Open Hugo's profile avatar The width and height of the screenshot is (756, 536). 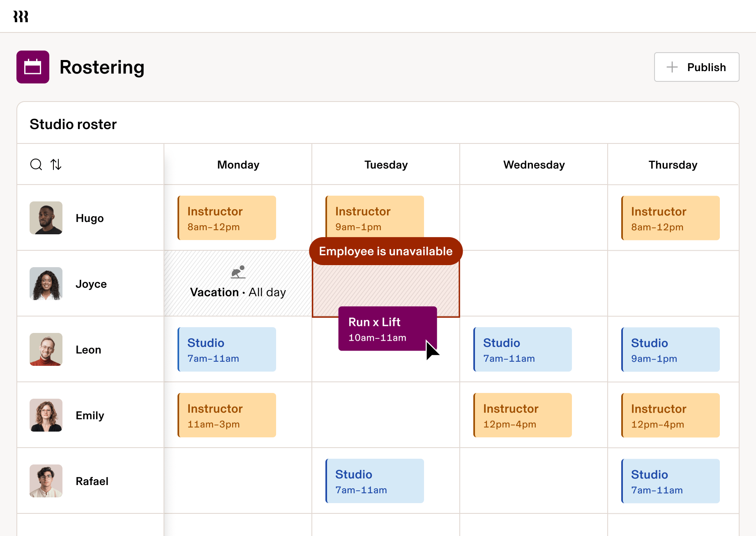46,218
